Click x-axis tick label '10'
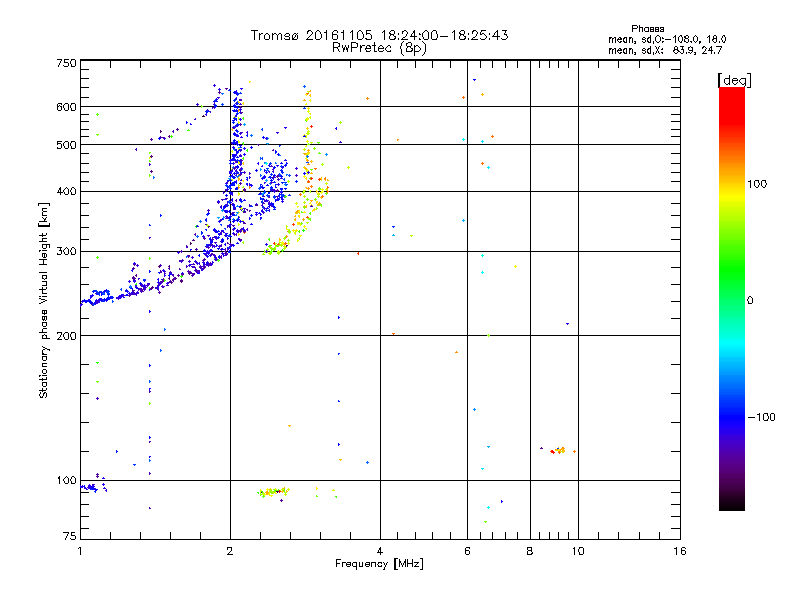 coord(578,552)
